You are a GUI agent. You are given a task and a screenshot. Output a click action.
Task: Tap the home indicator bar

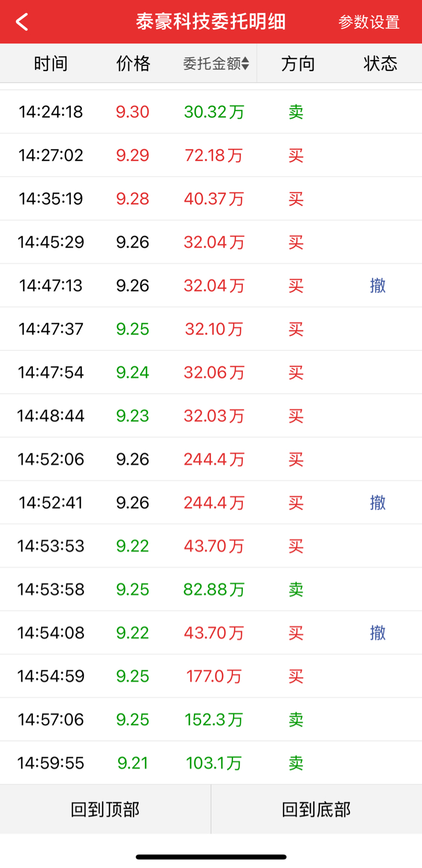[211, 856]
